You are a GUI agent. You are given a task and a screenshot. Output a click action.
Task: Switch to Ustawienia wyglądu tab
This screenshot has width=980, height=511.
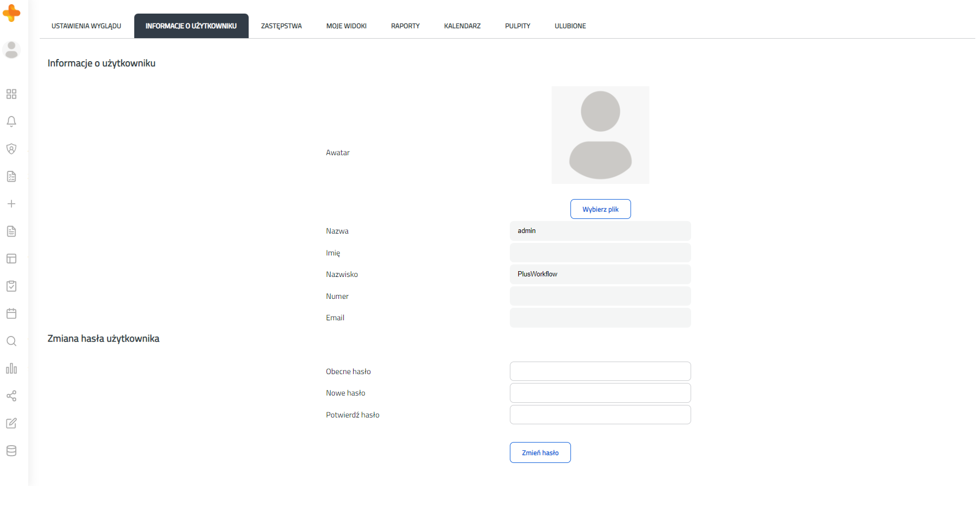click(86, 26)
